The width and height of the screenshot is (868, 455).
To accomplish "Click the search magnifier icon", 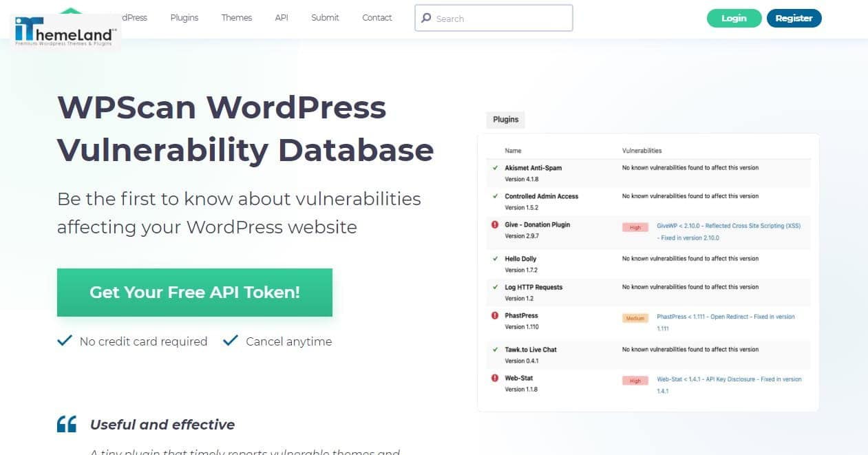I will tap(427, 19).
